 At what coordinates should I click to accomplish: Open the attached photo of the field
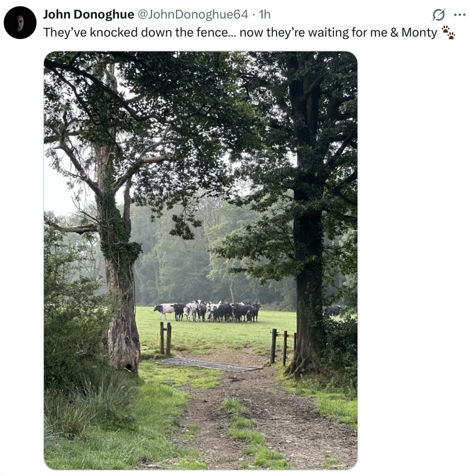click(201, 260)
